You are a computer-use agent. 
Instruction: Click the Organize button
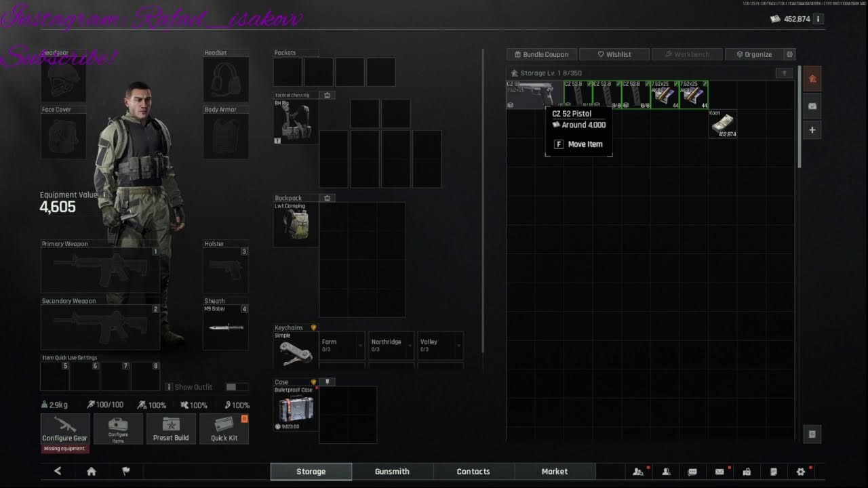(x=754, y=54)
